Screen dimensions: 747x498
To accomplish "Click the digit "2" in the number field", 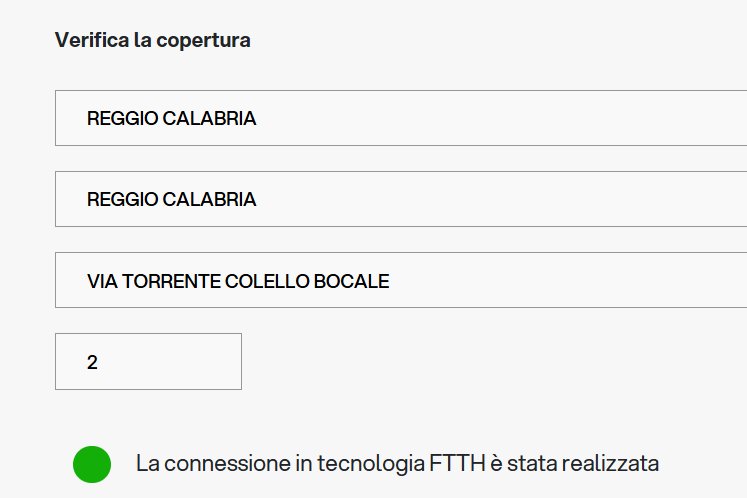I will 92,362.
